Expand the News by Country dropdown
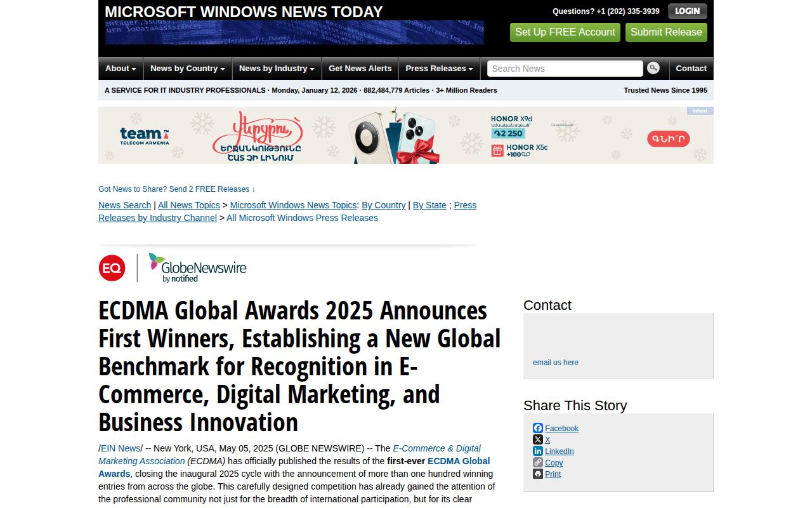This screenshot has height=508, width=812. (187, 68)
